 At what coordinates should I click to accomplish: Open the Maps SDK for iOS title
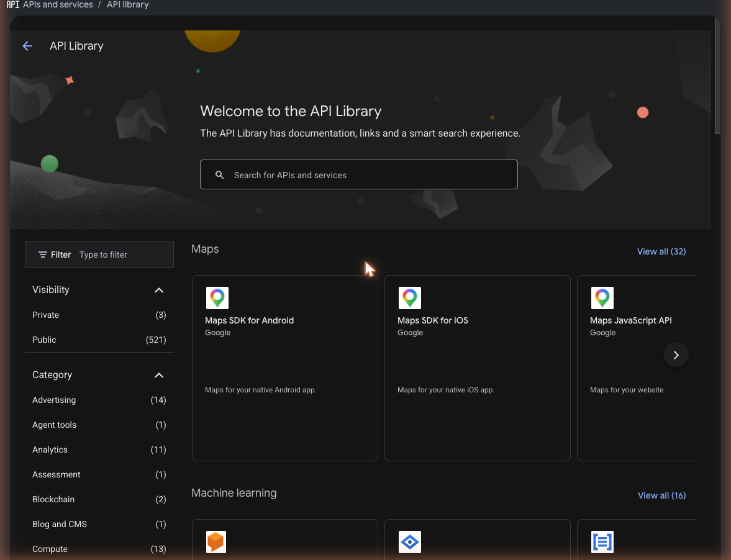point(433,320)
